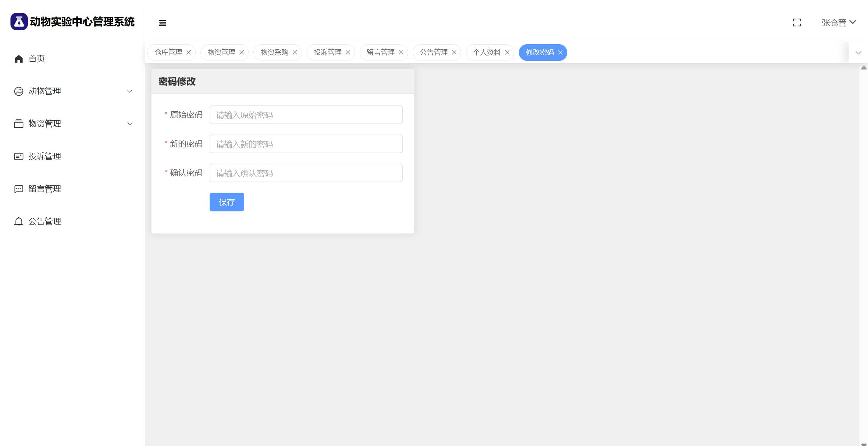This screenshot has height=446, width=868.
Task: Click the 投诉管理 sidebar icon
Action: click(19, 156)
